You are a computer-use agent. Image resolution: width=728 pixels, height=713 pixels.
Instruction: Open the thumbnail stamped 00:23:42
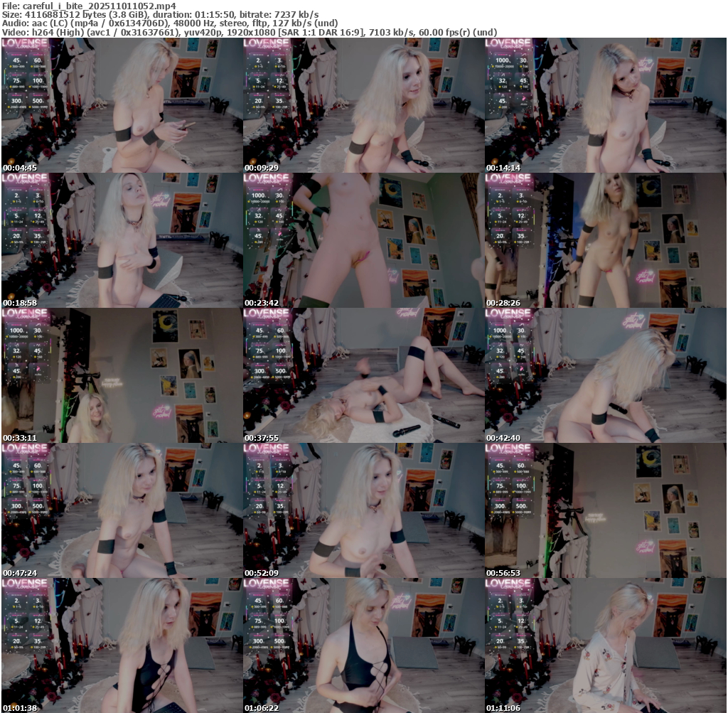363,240
